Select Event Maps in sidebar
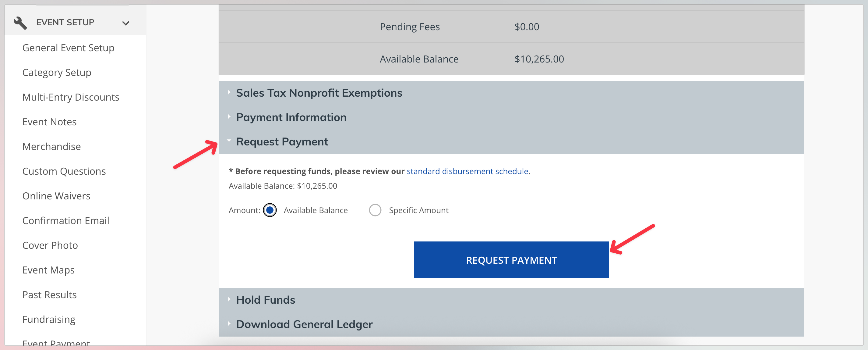The width and height of the screenshot is (868, 350). 48,270
